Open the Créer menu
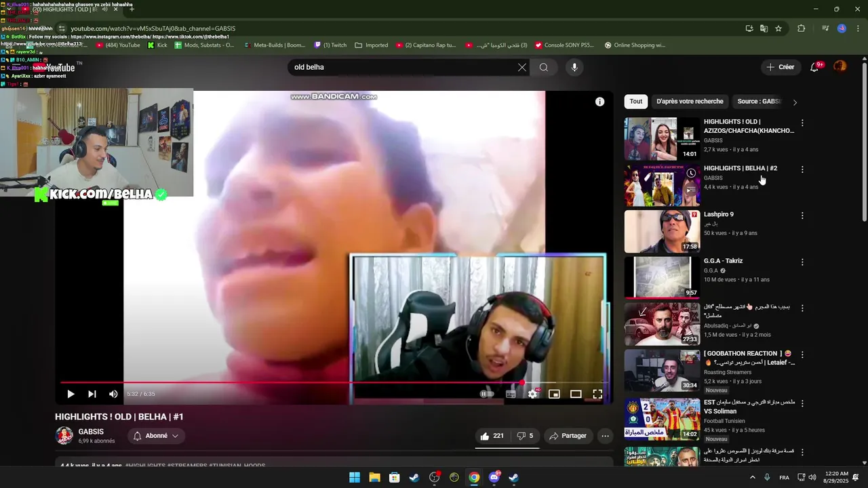 pyautogui.click(x=781, y=67)
